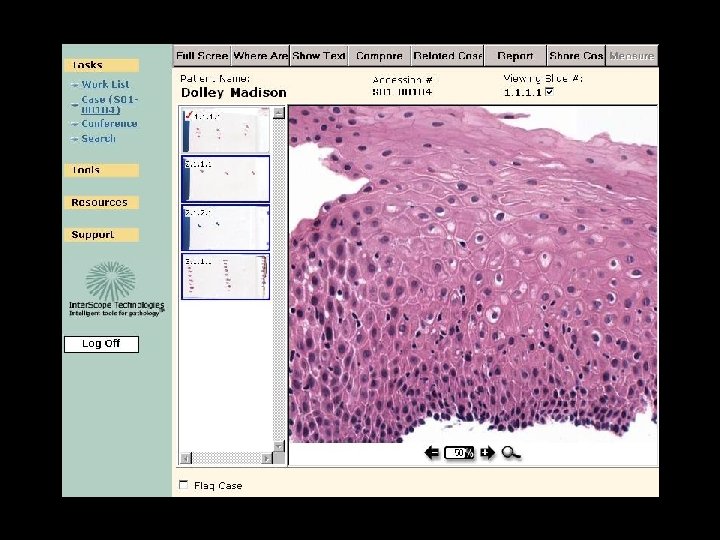Select the second slide thumbnail
The height and width of the screenshot is (540, 720).
(x=225, y=179)
